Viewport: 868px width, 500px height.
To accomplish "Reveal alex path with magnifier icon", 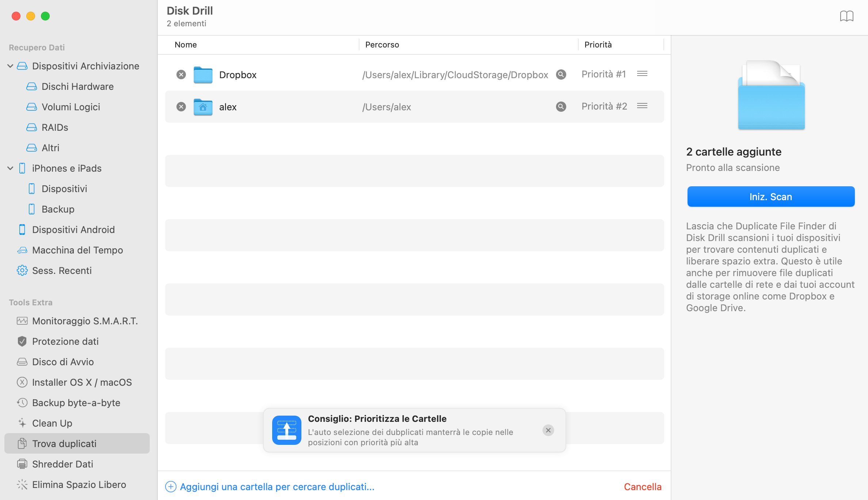I will coord(561,107).
